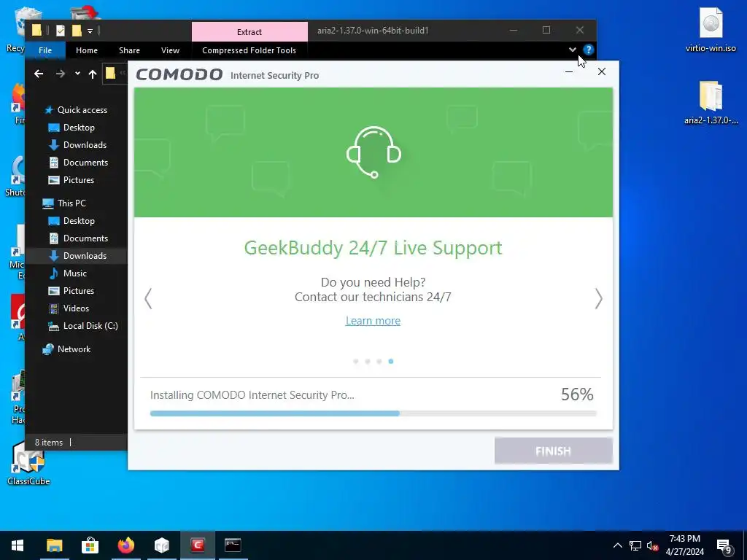Click the installation progress bar

coord(373,413)
